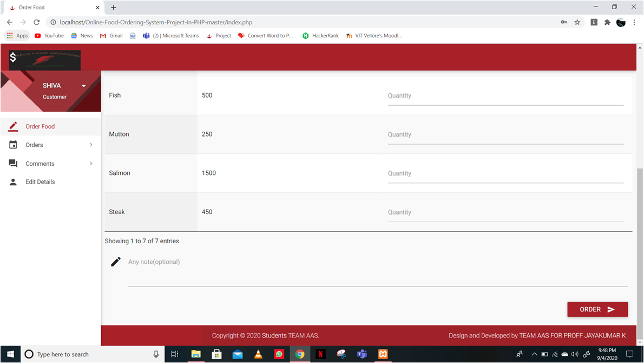Click the ORDER button
This screenshot has width=644, height=363.
[597, 309]
